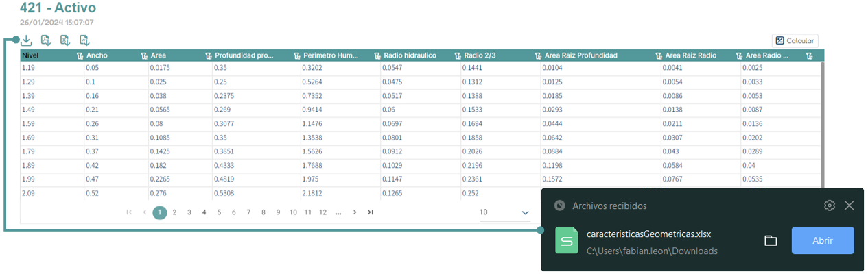Open filter for Nivel column
Image resolution: width=868 pixels, height=274 pixels.
[x=80, y=55]
